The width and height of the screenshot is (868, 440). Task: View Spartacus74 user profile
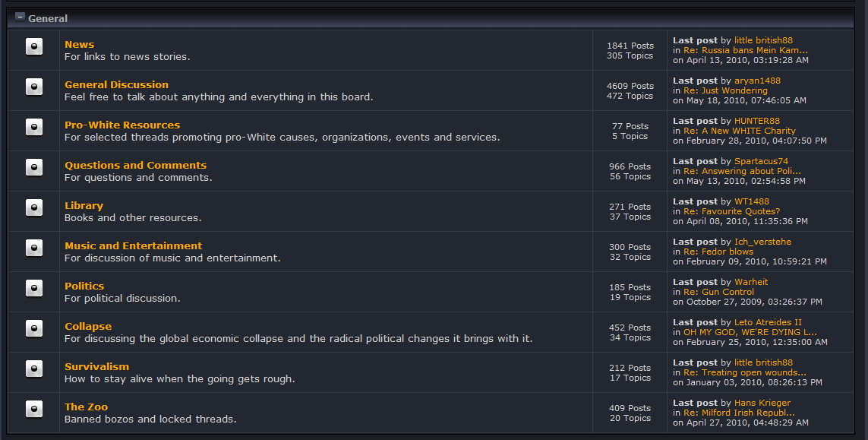[x=761, y=161]
